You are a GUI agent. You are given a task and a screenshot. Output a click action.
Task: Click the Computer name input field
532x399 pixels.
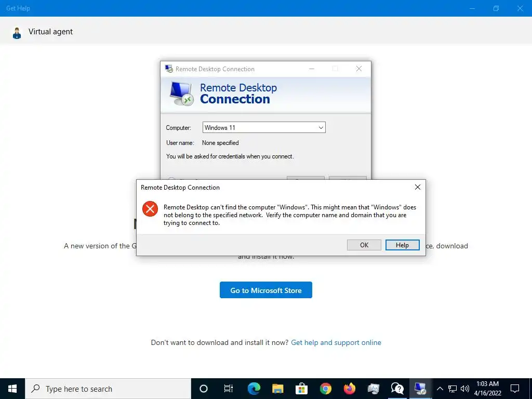[x=264, y=128]
